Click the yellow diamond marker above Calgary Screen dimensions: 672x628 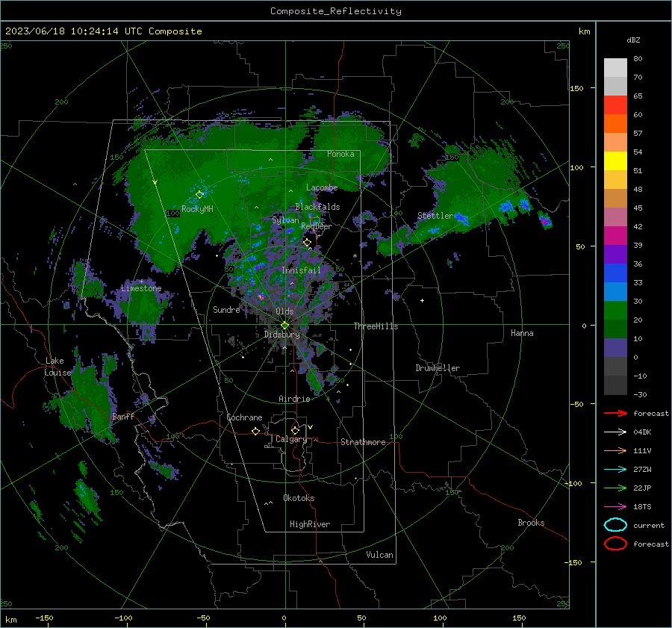click(295, 430)
